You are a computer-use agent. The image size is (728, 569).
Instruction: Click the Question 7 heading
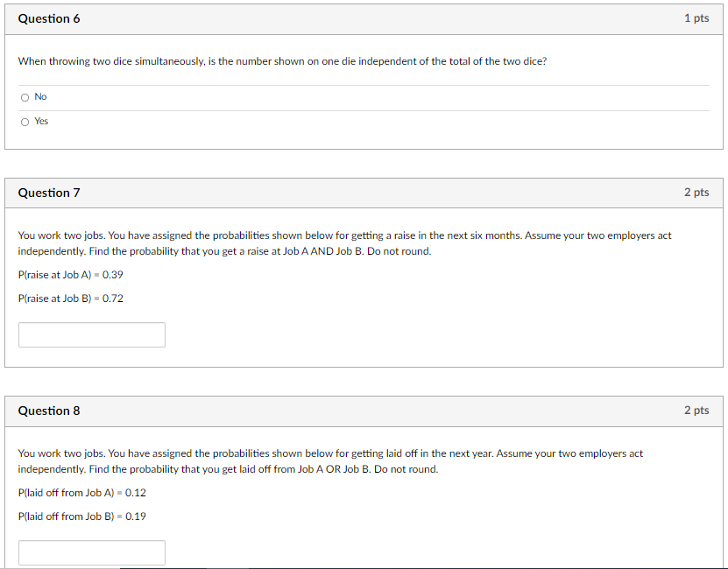click(x=49, y=193)
